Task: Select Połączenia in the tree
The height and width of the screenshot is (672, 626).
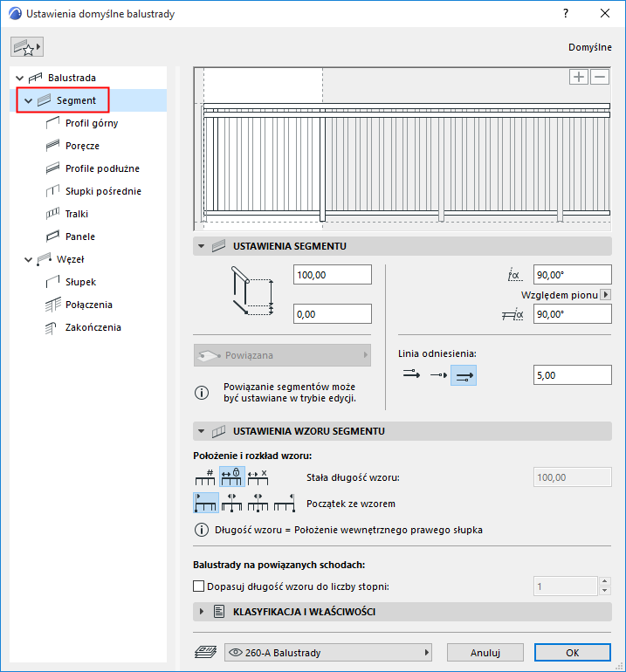Action: pos(89,305)
